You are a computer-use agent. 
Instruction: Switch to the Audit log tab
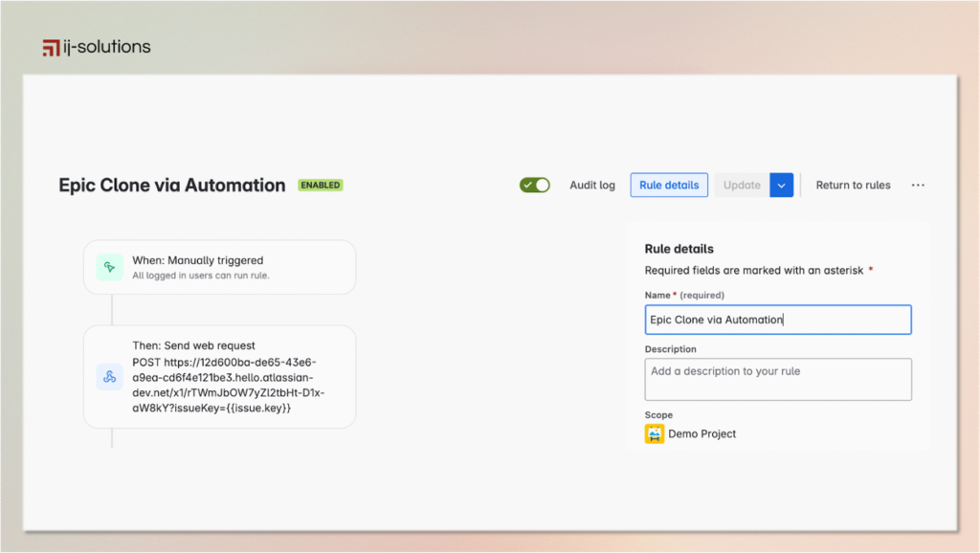(x=592, y=185)
